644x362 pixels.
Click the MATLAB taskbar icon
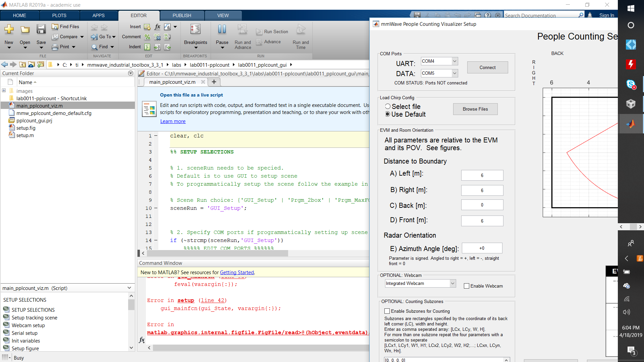631,124
